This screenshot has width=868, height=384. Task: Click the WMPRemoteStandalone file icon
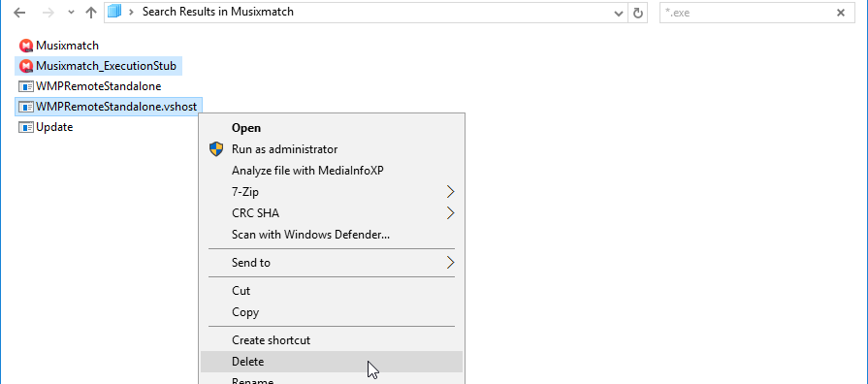(x=26, y=87)
